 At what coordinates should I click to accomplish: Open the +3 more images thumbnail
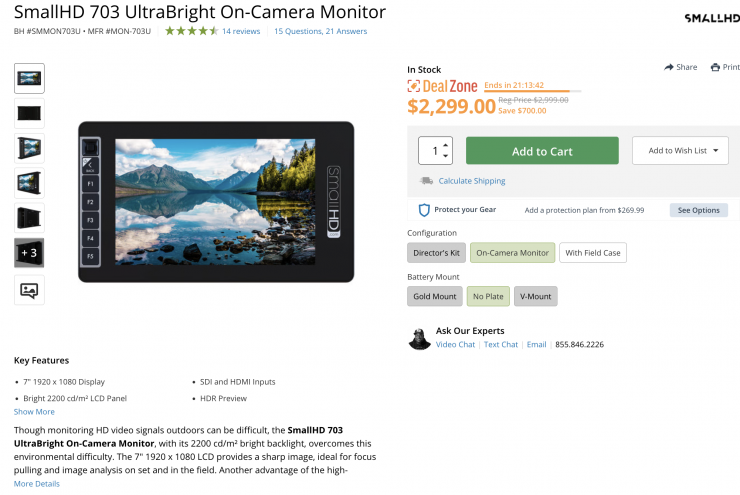coord(29,253)
